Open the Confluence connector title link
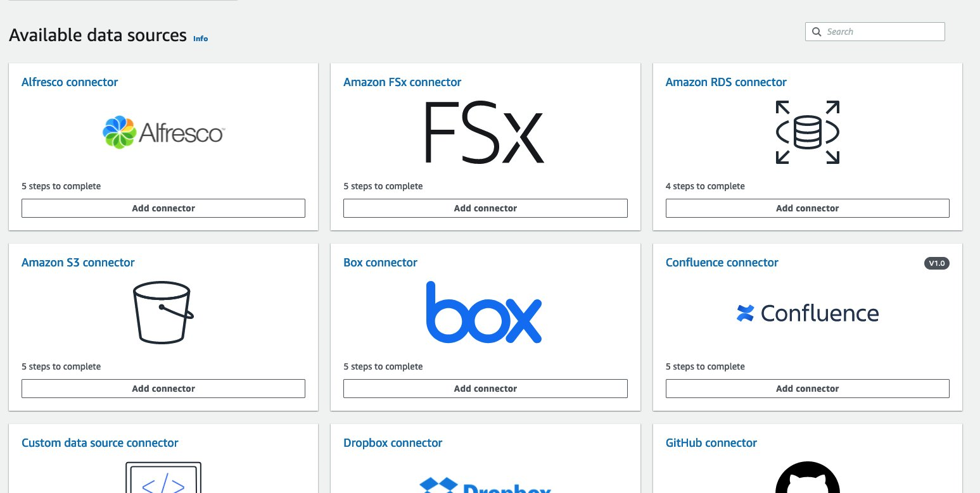The height and width of the screenshot is (493, 980). tap(722, 263)
